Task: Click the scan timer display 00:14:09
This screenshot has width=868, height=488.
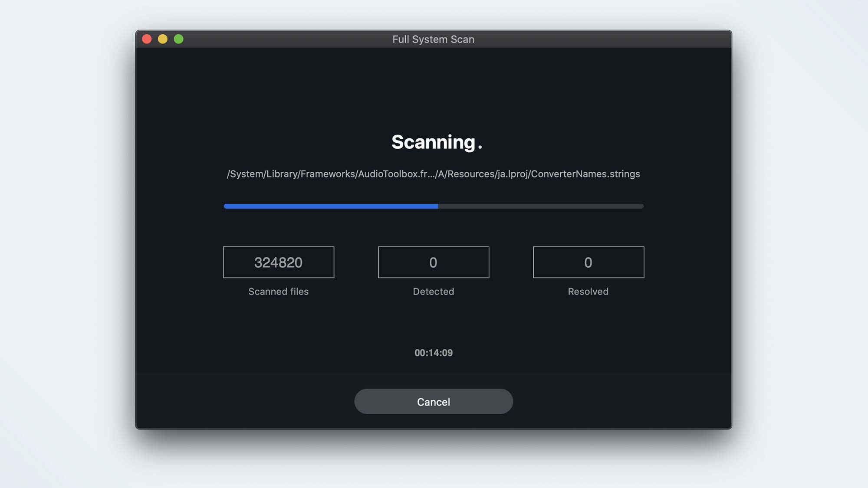Action: (434, 352)
